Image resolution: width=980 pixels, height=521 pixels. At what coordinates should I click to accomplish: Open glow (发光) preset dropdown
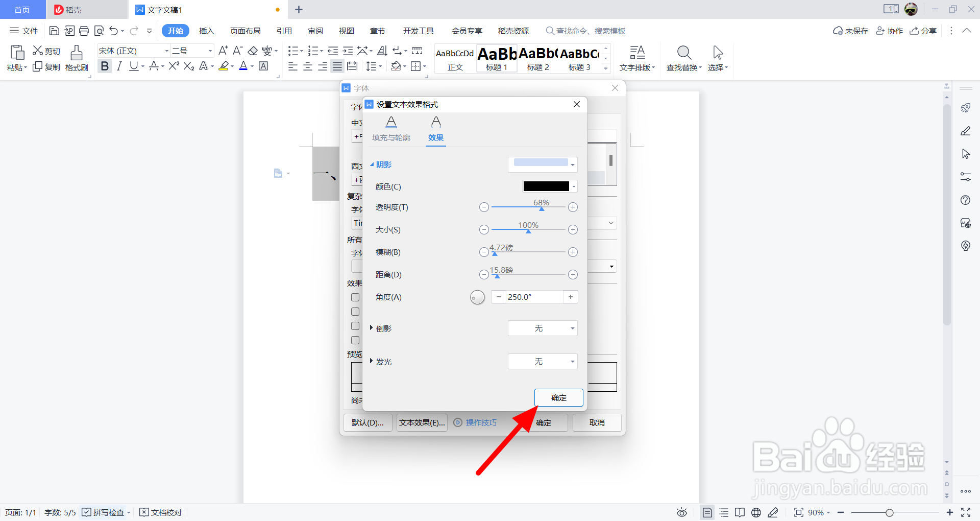543,362
